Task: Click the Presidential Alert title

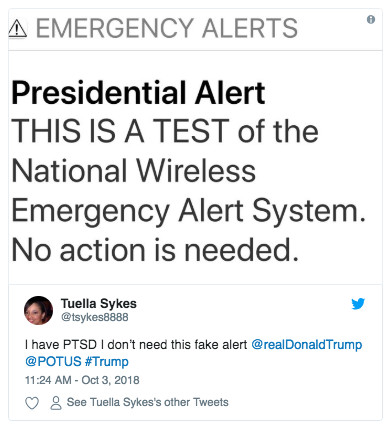Action: pyautogui.click(x=138, y=93)
